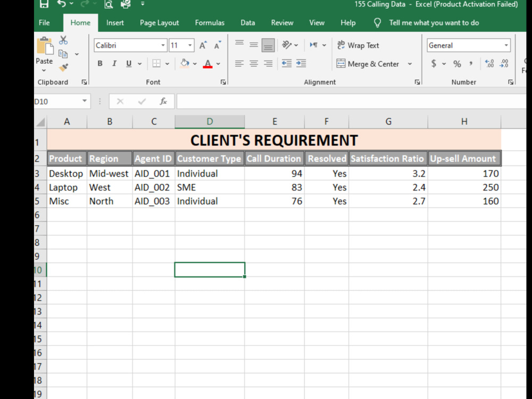
Task: Select Top Align
Action: coord(239,44)
